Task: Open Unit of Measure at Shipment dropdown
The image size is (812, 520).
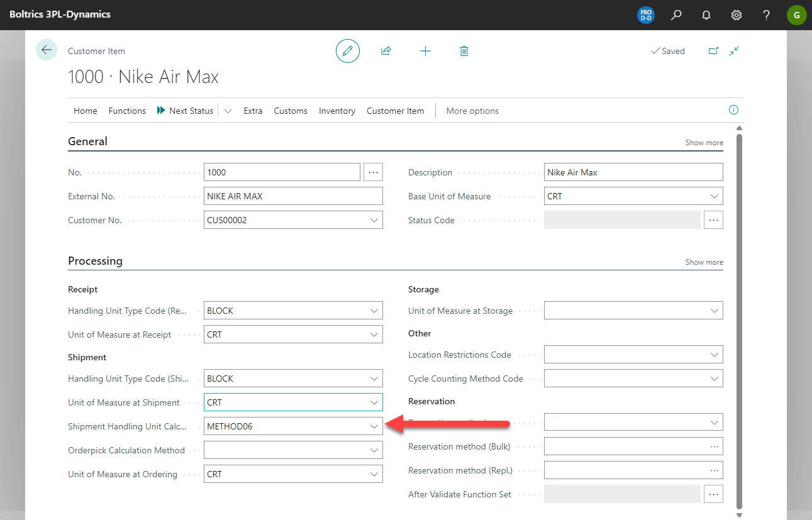Action: tap(374, 402)
